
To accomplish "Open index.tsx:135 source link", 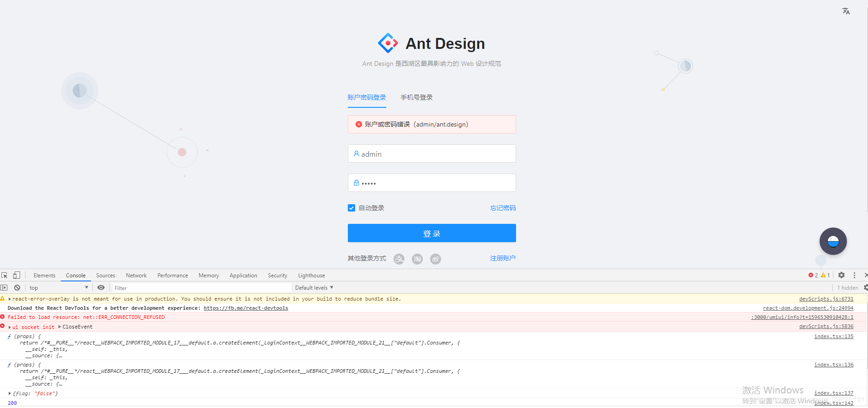I will point(834,336).
